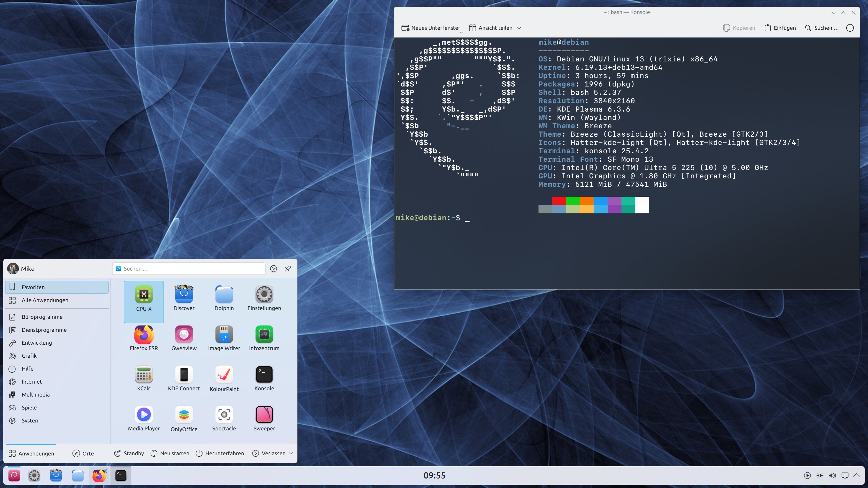Open the launcher configuration icon beside search
The image size is (868, 488).
[274, 269]
